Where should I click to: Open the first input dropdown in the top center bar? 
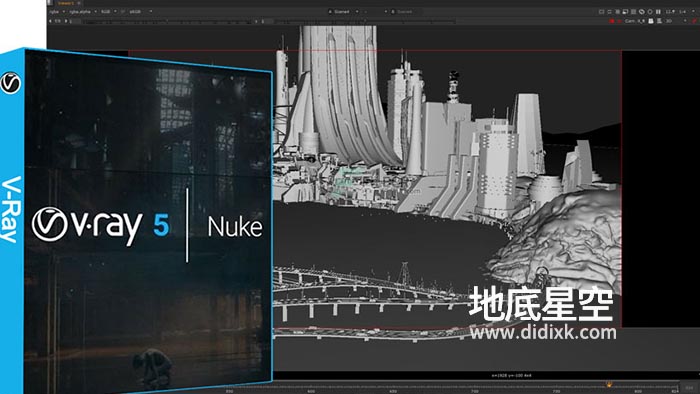[344, 12]
